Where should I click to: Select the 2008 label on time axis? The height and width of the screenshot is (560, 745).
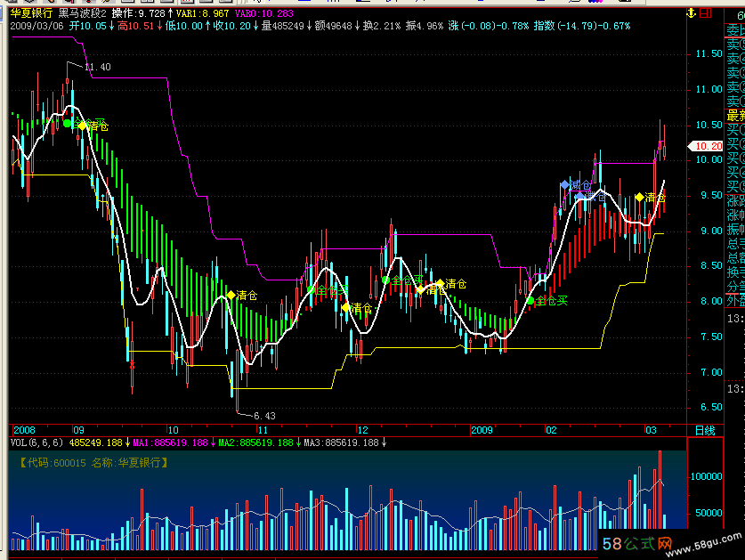pyautogui.click(x=24, y=430)
